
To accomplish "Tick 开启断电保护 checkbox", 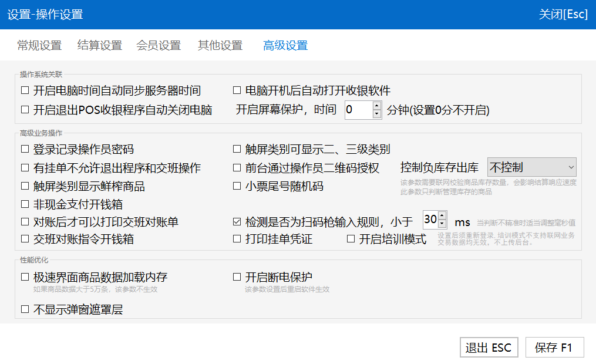I will 237,277.
